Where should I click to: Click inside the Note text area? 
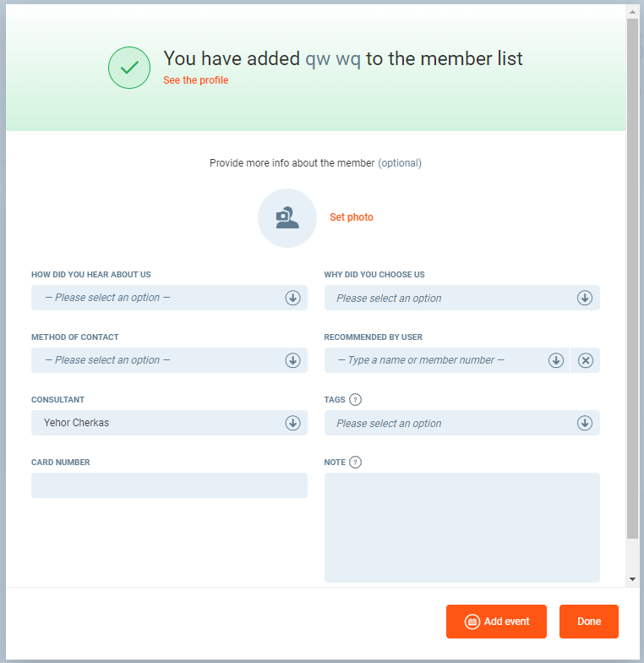[461, 527]
